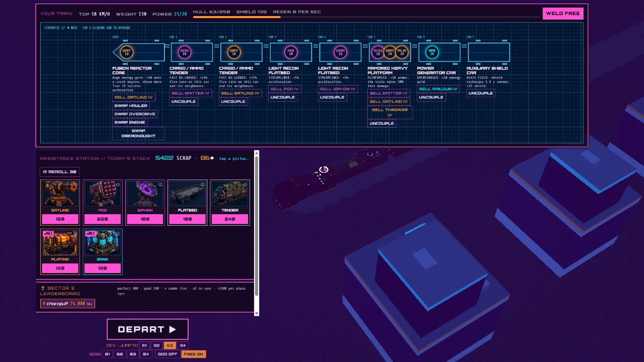The height and width of the screenshot is (362, 644).
Task: Swap to the Overdrive locomotive
Action: pyautogui.click(x=135, y=114)
